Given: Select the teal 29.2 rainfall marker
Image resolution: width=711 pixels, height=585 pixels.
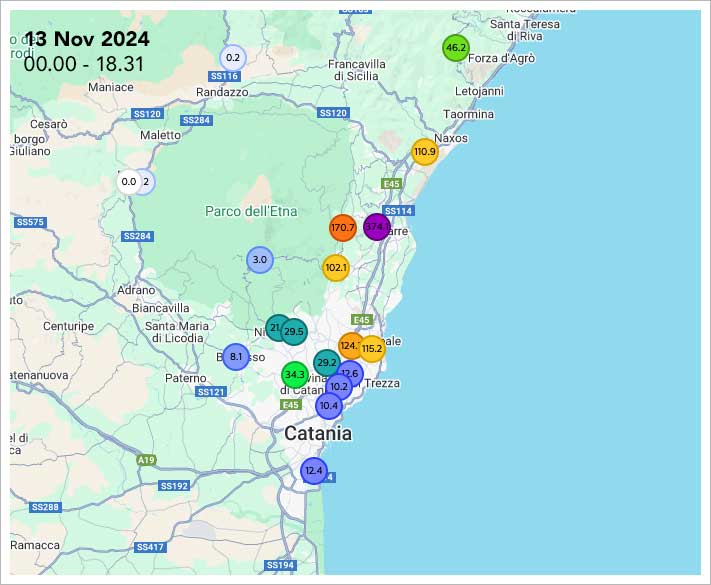Looking at the screenshot, I should 327,362.
